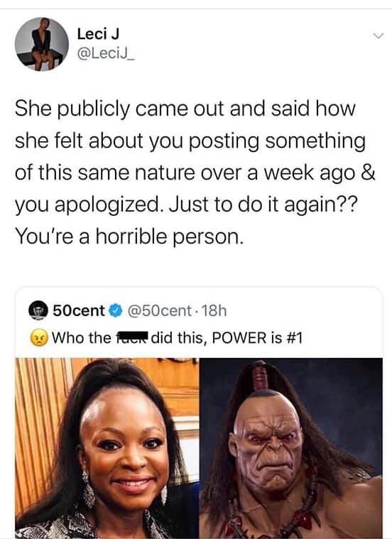The width and height of the screenshot is (392, 539).
Task: Open the 50cent display name
Action: (79, 311)
